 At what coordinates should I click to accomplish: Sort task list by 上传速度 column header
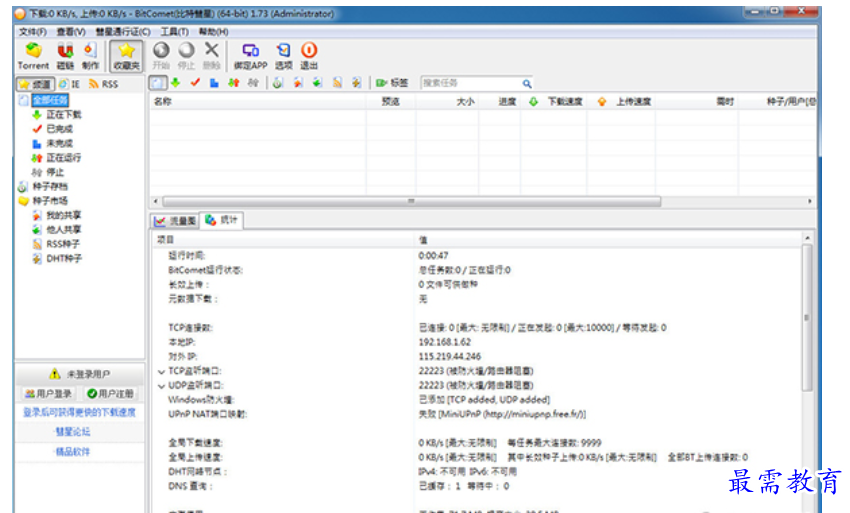pos(622,101)
